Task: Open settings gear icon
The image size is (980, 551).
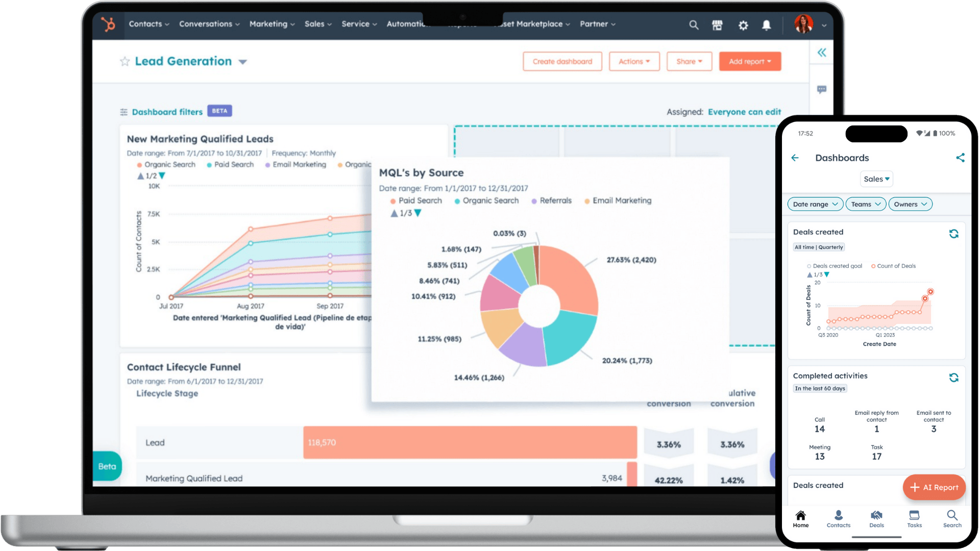Action: tap(743, 25)
